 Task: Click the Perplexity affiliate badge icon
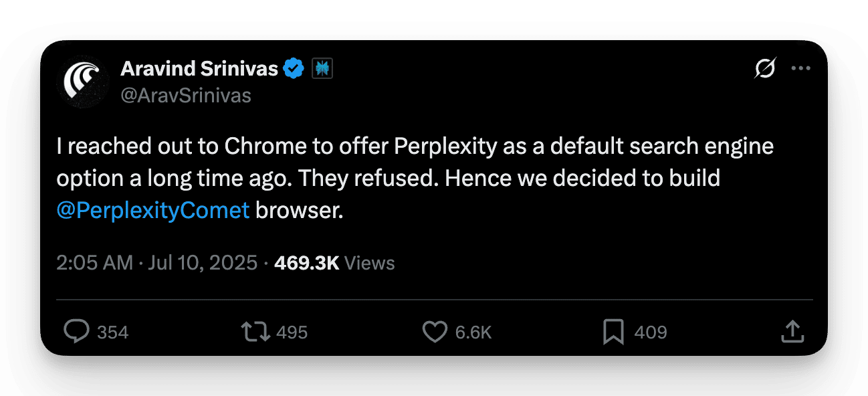pyautogui.click(x=322, y=68)
